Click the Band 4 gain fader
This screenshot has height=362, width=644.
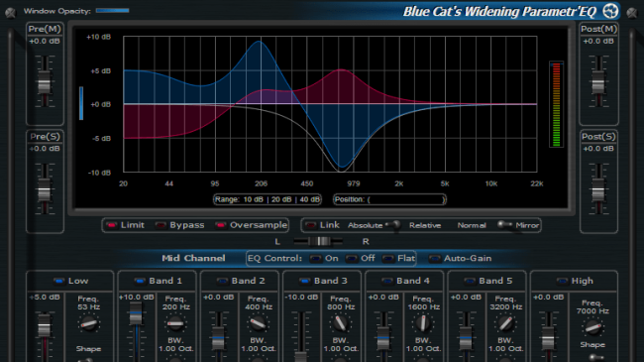[x=382, y=338]
